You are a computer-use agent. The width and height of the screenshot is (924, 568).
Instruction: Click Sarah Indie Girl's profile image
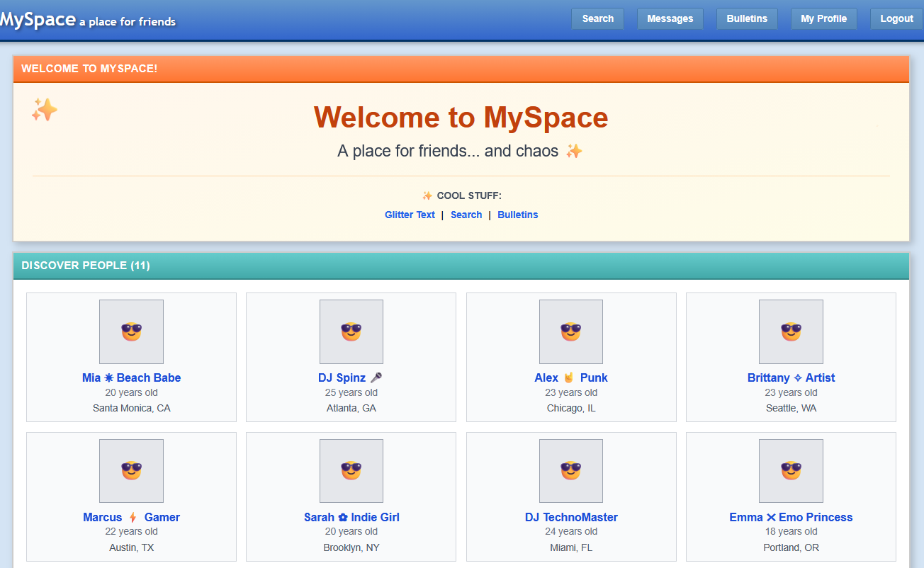(351, 470)
